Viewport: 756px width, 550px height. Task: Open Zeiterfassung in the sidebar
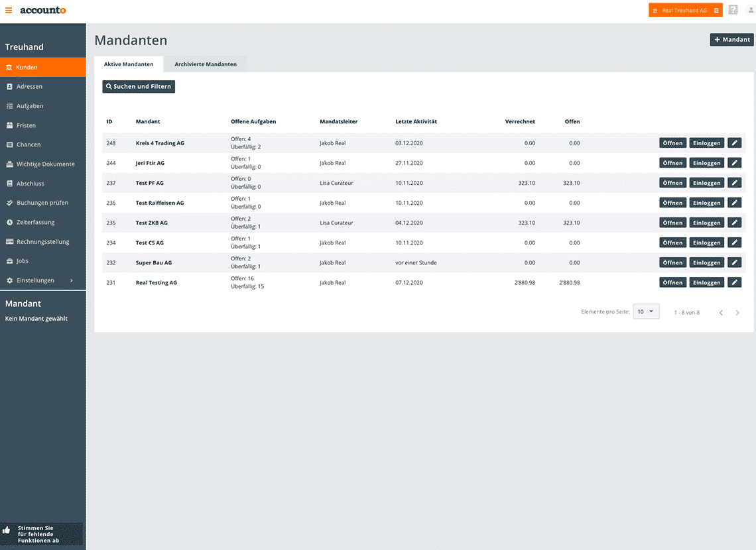35,223
